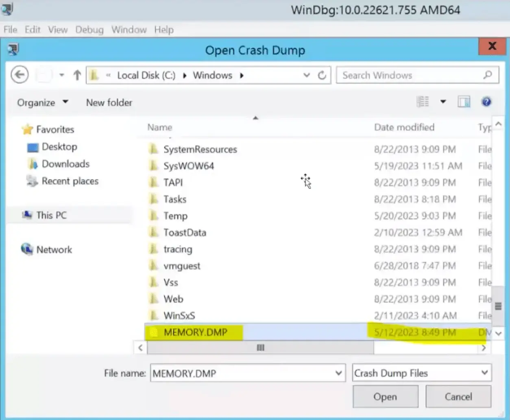Click the horizontal scrollbar thumb
This screenshot has height=420, width=510.
click(260, 348)
